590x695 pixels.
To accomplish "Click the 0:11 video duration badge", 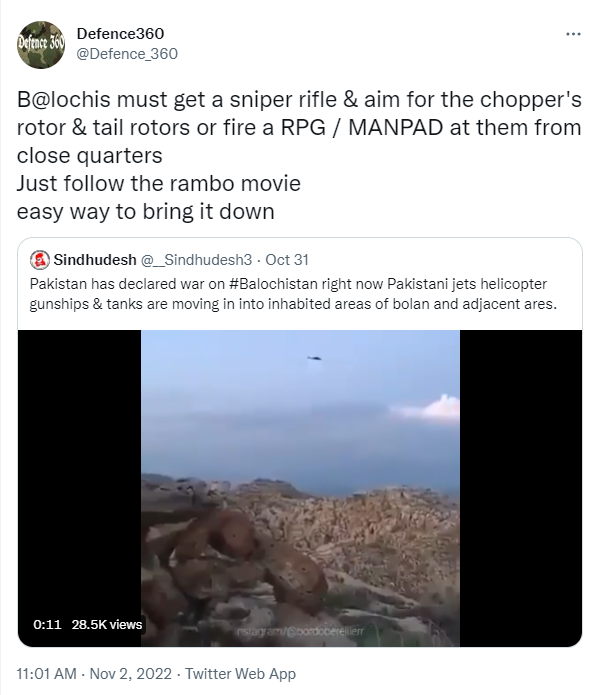I will pos(47,625).
